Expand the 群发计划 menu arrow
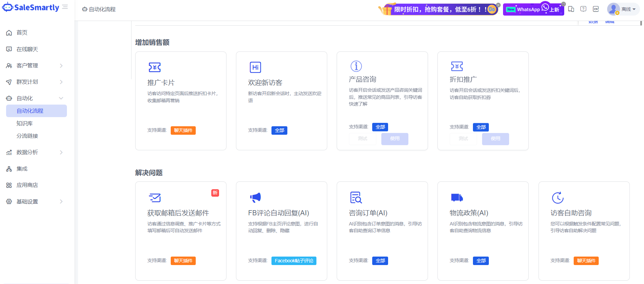Image resolution: width=644 pixels, height=284 pixels. pyautogui.click(x=61, y=82)
